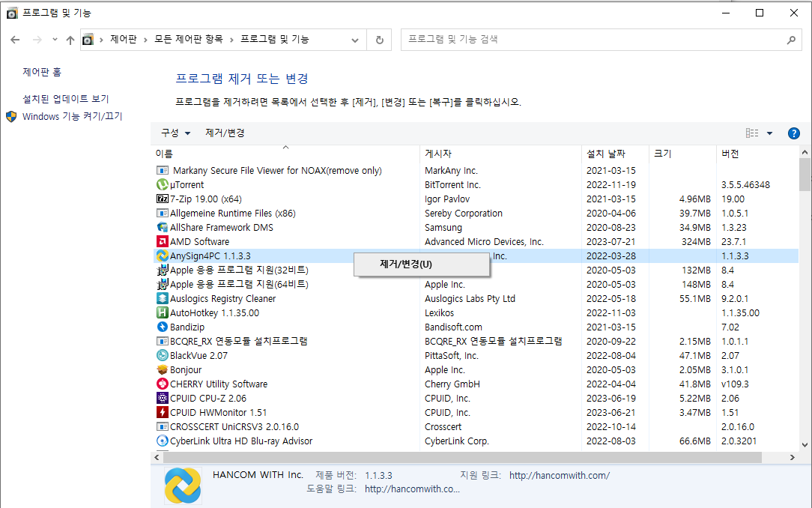The width and height of the screenshot is (812, 508).
Task: Open the hancomwith.com support link
Action: tap(558, 475)
